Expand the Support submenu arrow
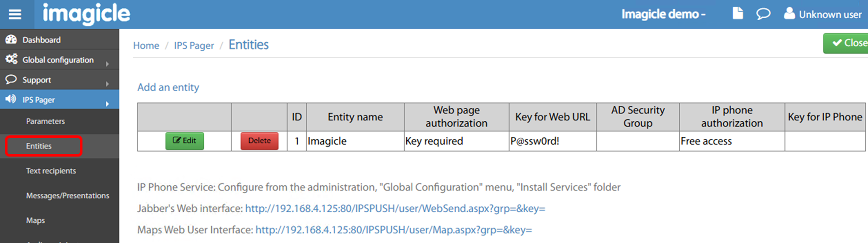The image size is (868, 243). (107, 84)
